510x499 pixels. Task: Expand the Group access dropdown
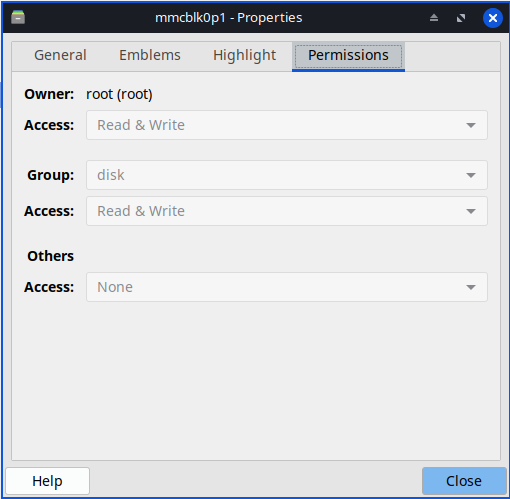click(x=287, y=211)
